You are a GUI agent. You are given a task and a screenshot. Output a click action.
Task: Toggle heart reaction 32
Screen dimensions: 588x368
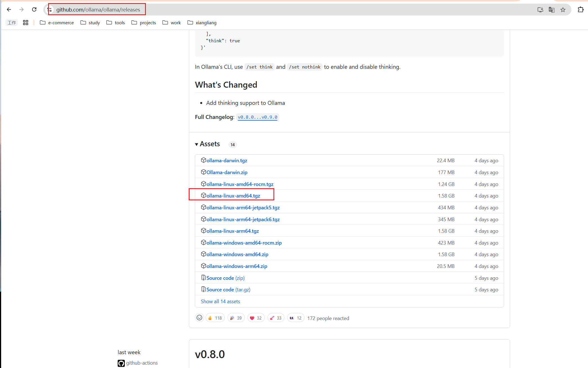pyautogui.click(x=256, y=318)
